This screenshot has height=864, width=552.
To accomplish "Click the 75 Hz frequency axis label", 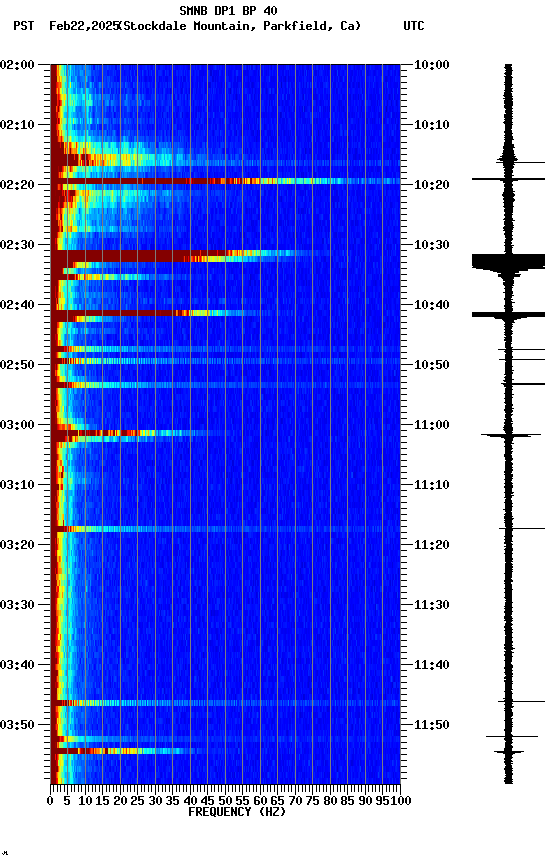I will (x=312, y=801).
